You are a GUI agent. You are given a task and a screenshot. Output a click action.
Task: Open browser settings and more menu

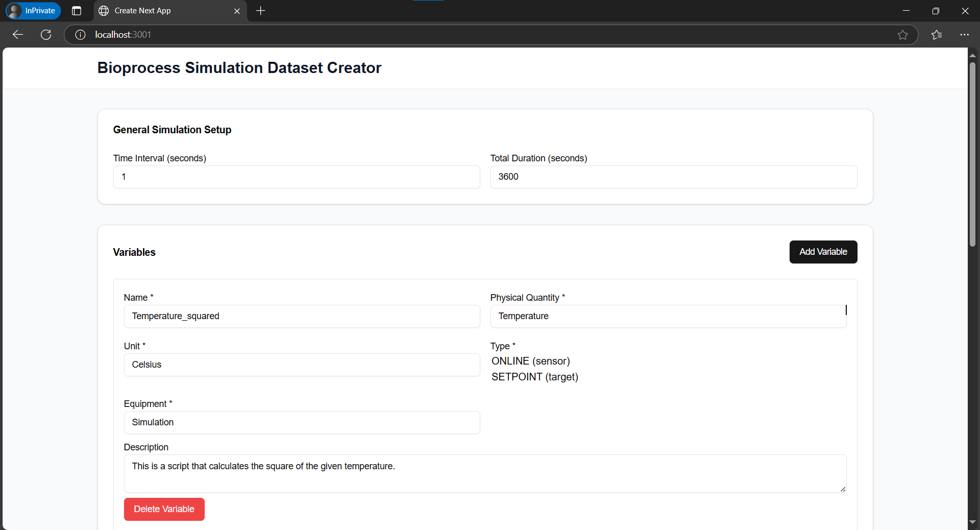[964, 35]
